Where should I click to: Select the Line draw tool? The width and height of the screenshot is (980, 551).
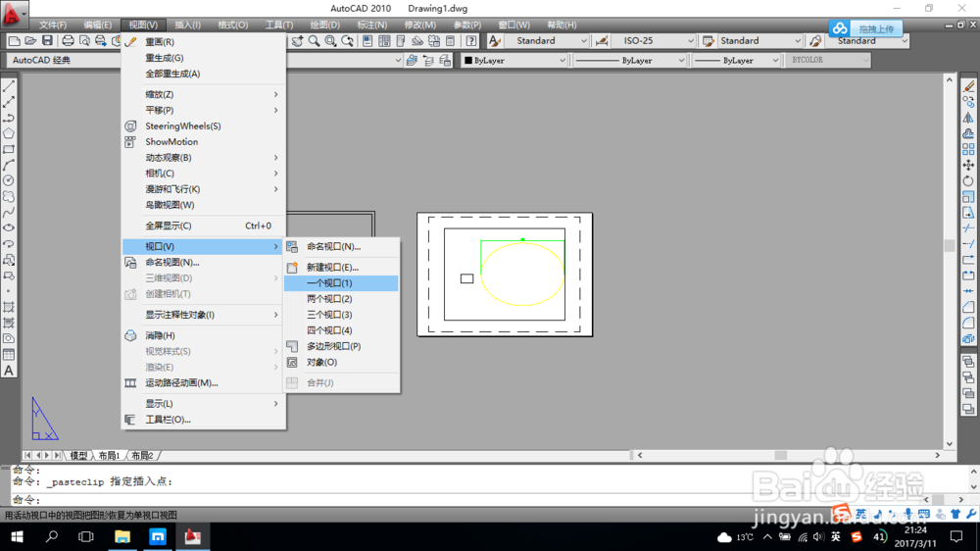tap(9, 86)
